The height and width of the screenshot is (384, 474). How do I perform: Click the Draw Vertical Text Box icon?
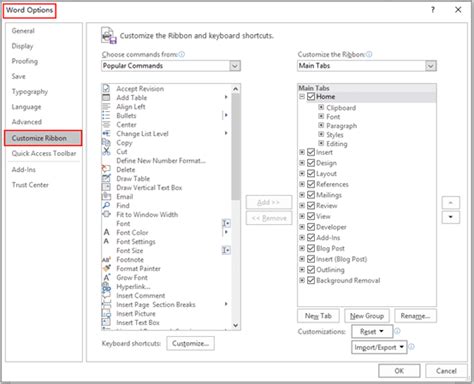(x=106, y=187)
